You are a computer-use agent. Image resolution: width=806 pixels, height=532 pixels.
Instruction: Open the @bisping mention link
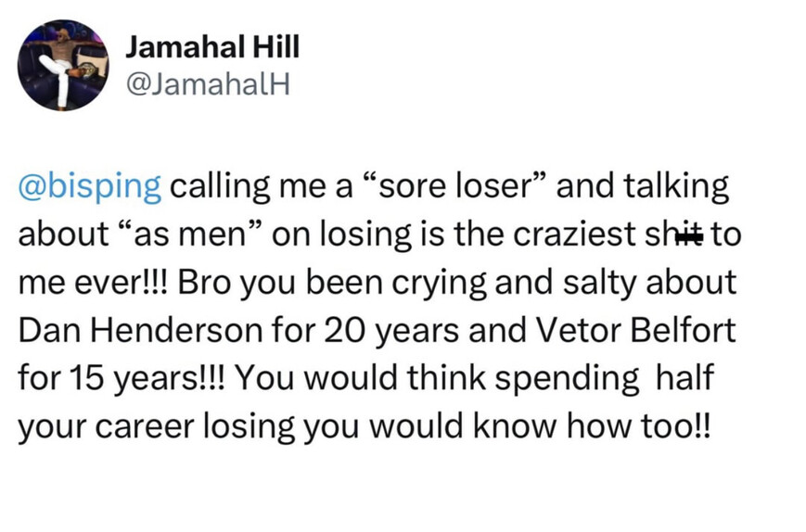(x=90, y=187)
